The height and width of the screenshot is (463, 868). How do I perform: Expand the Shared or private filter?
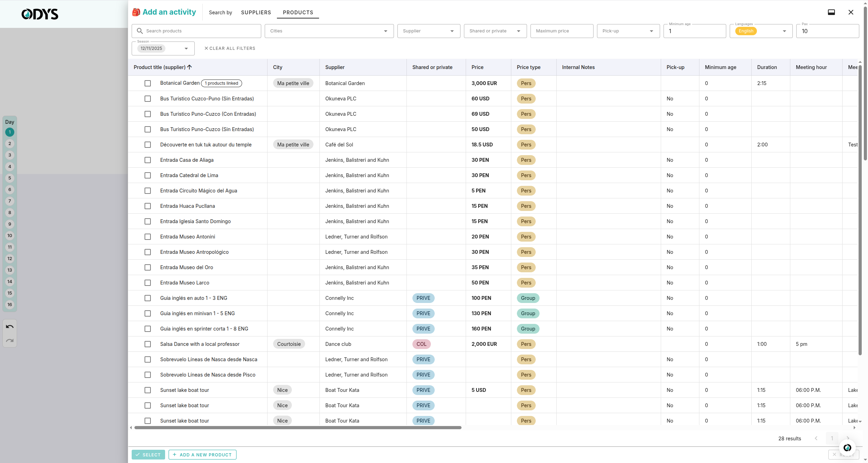(495, 31)
